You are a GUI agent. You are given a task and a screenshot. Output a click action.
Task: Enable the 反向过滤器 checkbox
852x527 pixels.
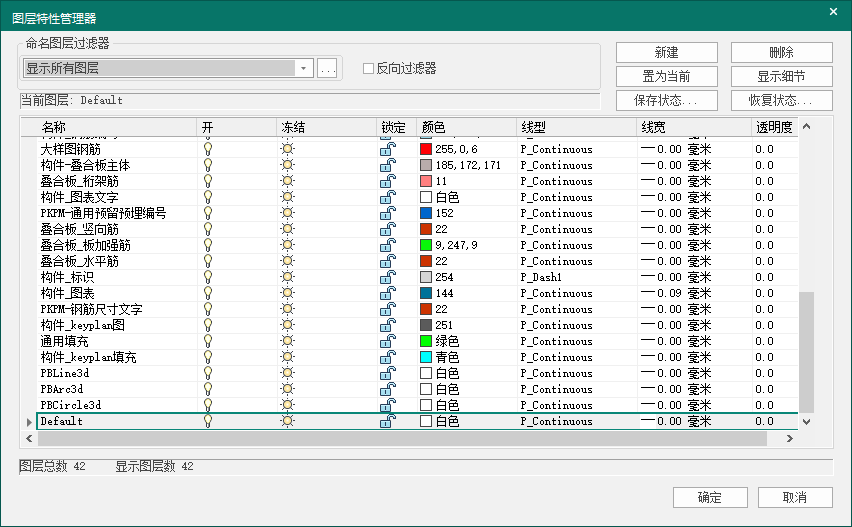pyautogui.click(x=368, y=69)
